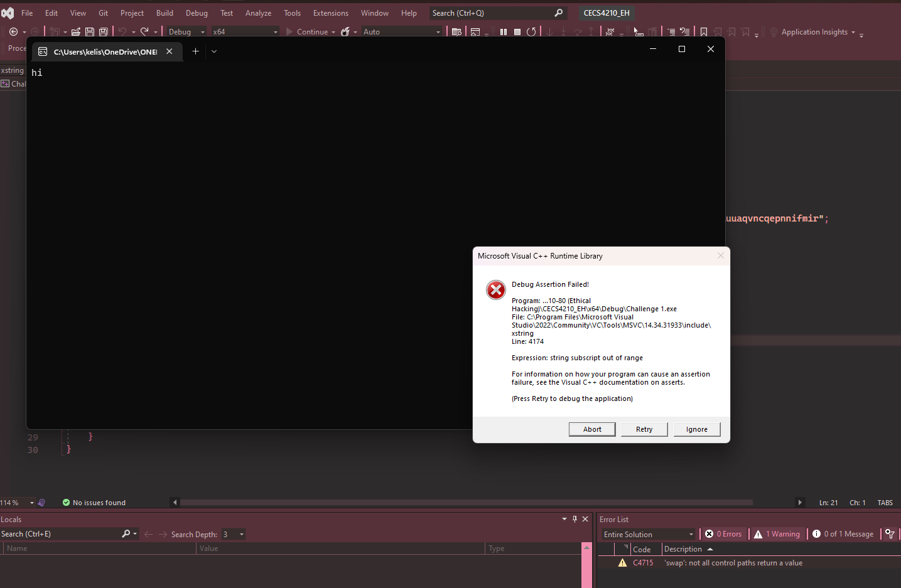Close the Runtime Library dialog
Viewport: 901px width, 588px height.
point(721,255)
